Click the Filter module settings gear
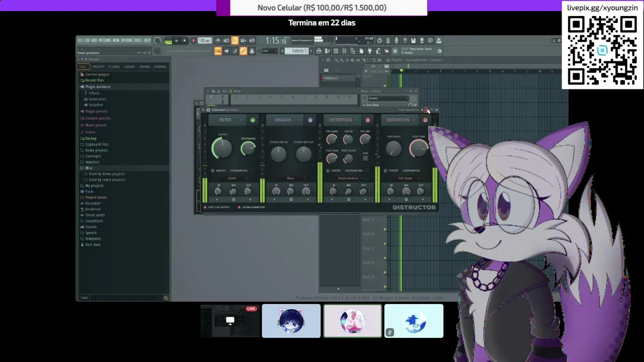The width and height of the screenshot is (644, 362). [233, 200]
